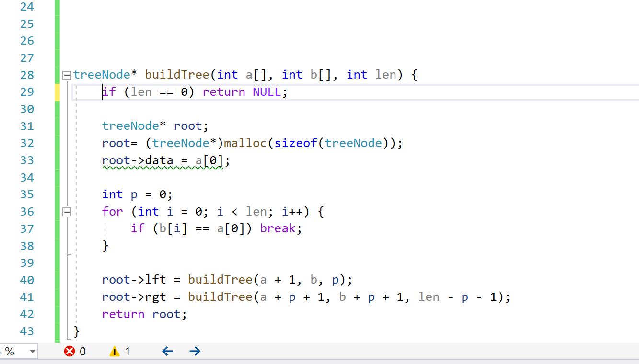Viewport: 639px width, 364px height.
Task: Navigate forward with the right arrow
Action: pos(195,352)
